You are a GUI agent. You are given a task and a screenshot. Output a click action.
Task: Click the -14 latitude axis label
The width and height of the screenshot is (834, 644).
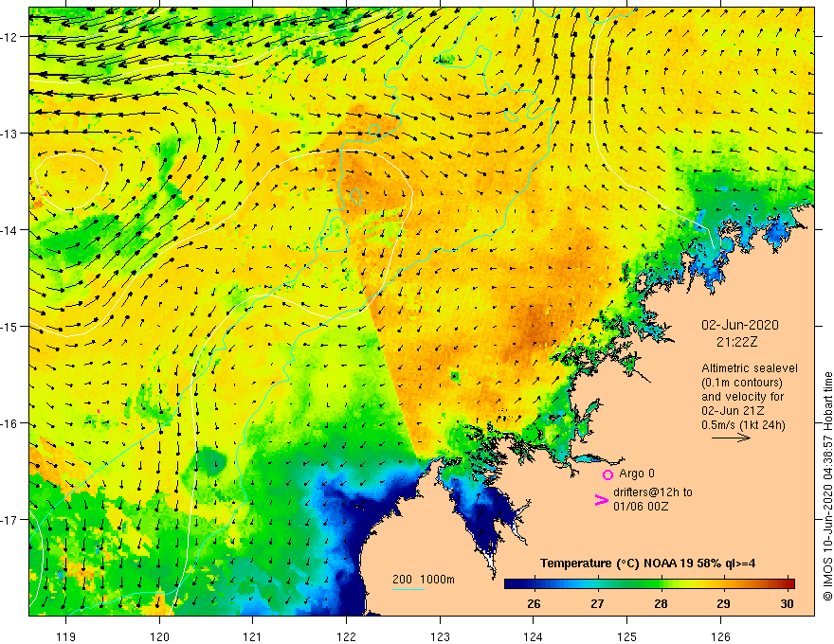10,230
